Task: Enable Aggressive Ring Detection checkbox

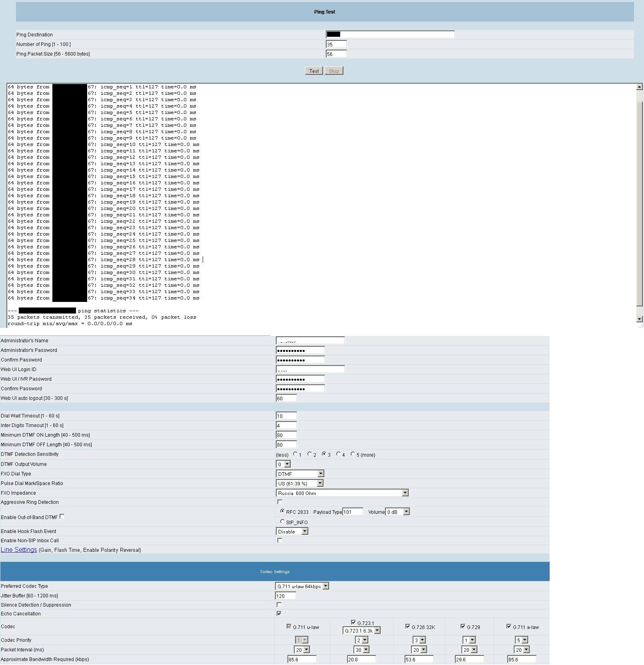Action: (x=280, y=502)
